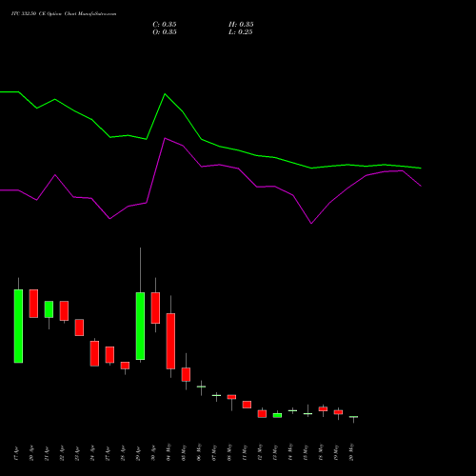The height and width of the screenshot is (476, 476).
Task: Select the low value 'L: 0.25'
Action: pyautogui.click(x=241, y=32)
